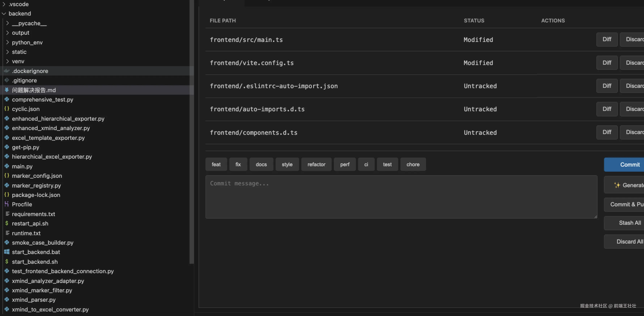This screenshot has height=316, width=644.
Task: Click the Commit message text area
Action: click(401, 197)
